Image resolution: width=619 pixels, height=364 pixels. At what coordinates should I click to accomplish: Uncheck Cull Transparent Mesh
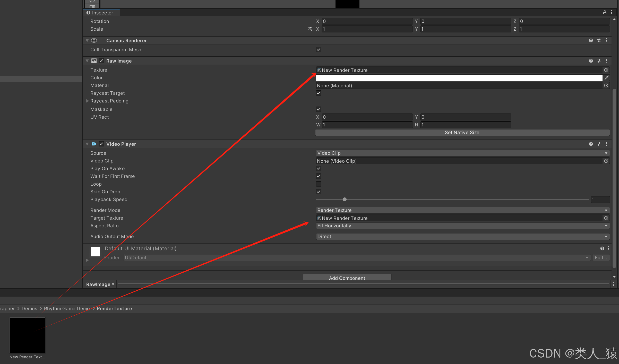point(319,49)
